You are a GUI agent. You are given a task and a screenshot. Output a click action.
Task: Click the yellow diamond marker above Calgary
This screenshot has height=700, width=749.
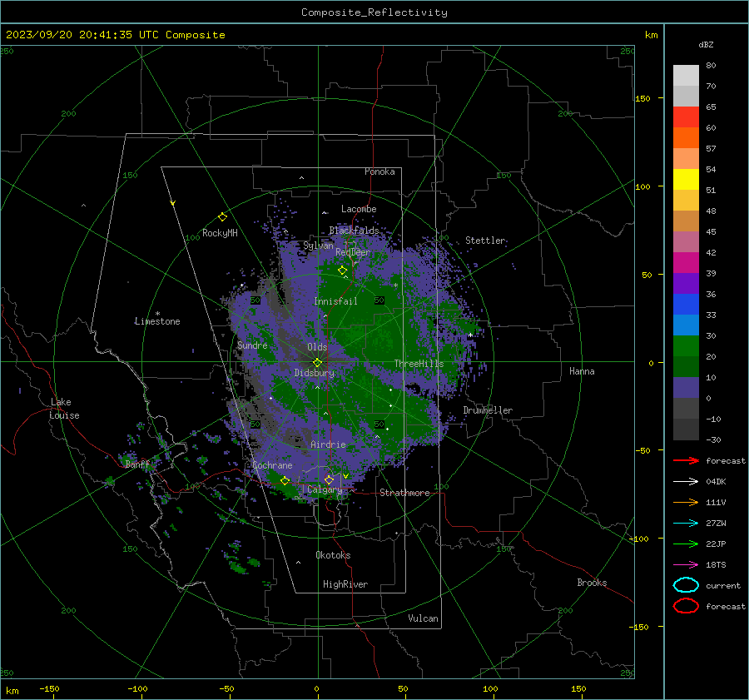tap(329, 479)
